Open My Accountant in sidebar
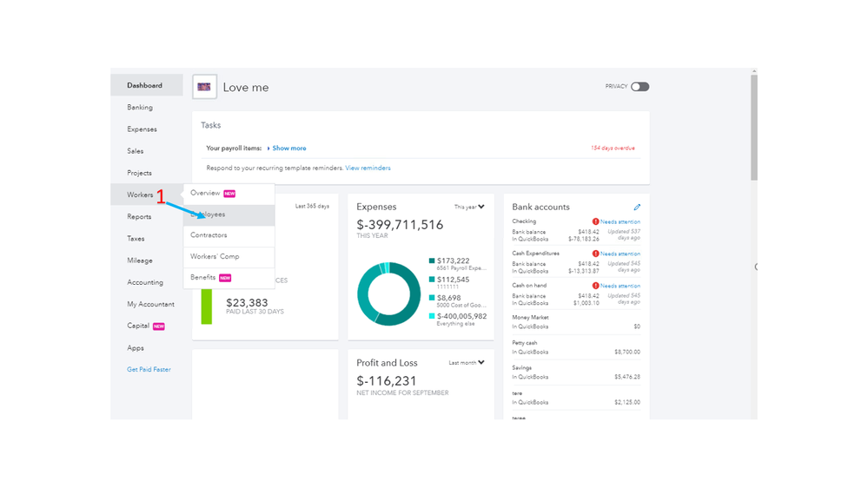 click(150, 304)
